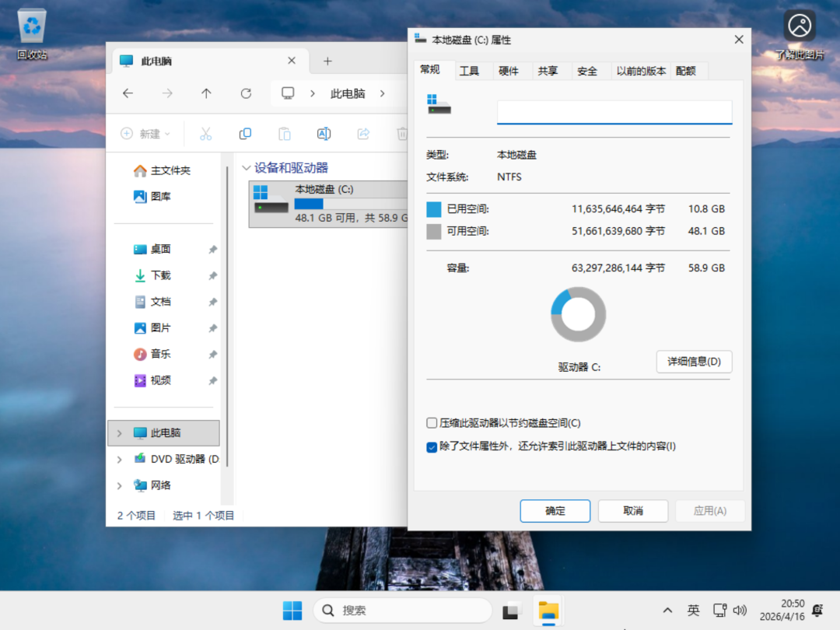The width and height of the screenshot is (840, 630).
Task: Switch to the 安全 tab in properties
Action: (x=587, y=72)
